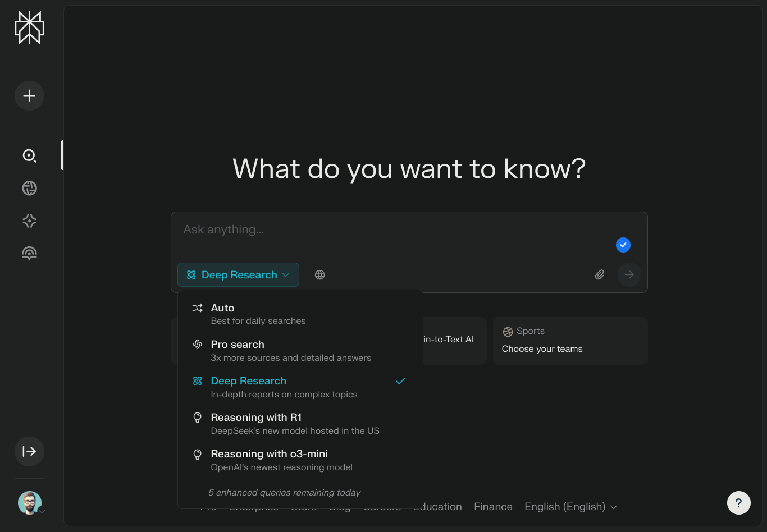
Task: Open the Home search sidebar icon
Action: click(29, 155)
